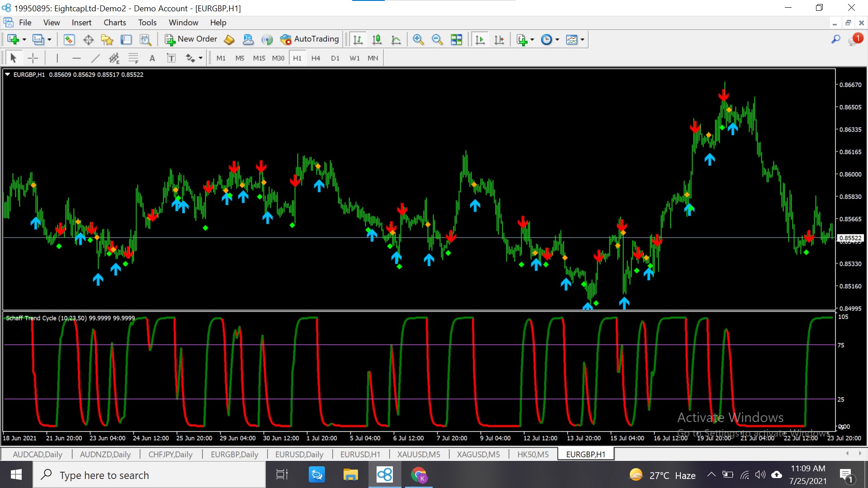Select the Crosshair cursor tool
The width and height of the screenshot is (868, 488).
(x=33, y=58)
